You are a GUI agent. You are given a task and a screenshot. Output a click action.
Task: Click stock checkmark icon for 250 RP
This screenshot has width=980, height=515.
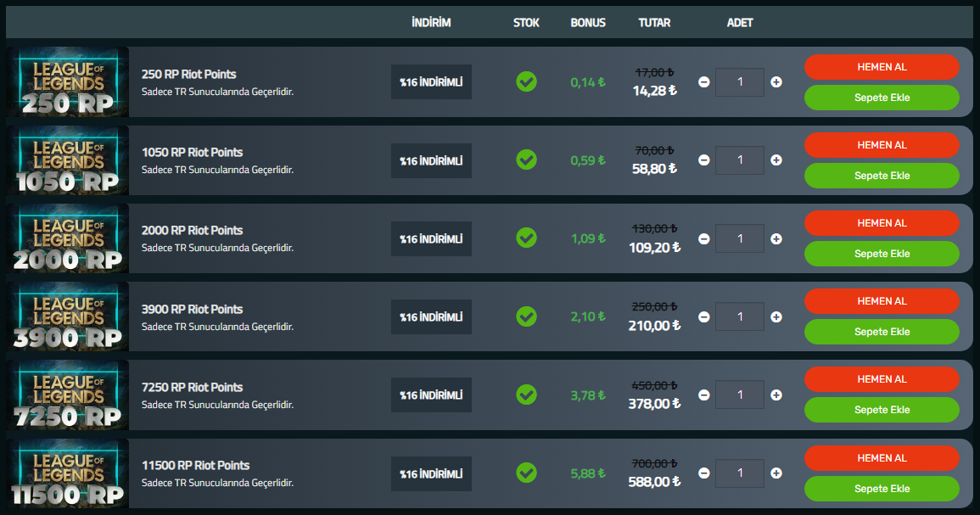(x=526, y=81)
